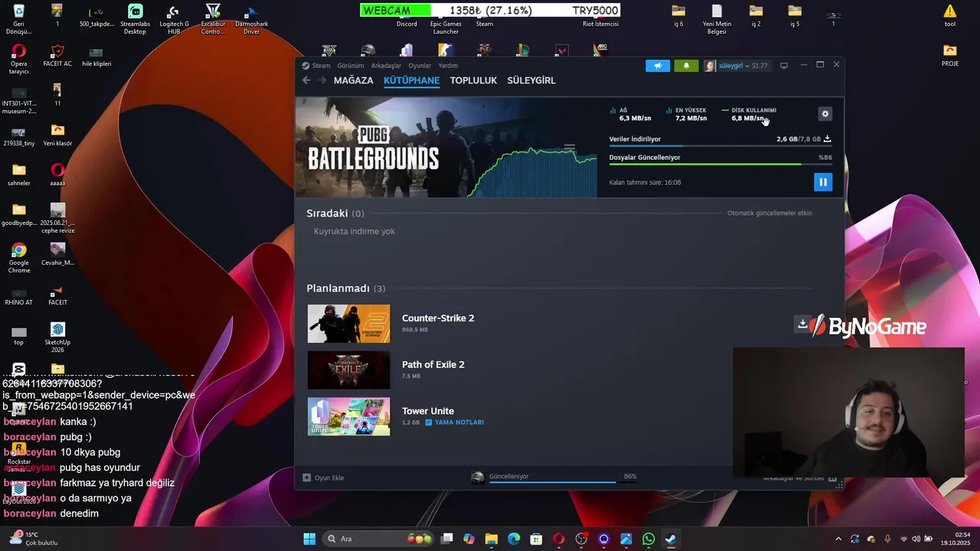Open WhatsApp from taskbar
This screenshot has width=980, height=551.
coord(648,539)
